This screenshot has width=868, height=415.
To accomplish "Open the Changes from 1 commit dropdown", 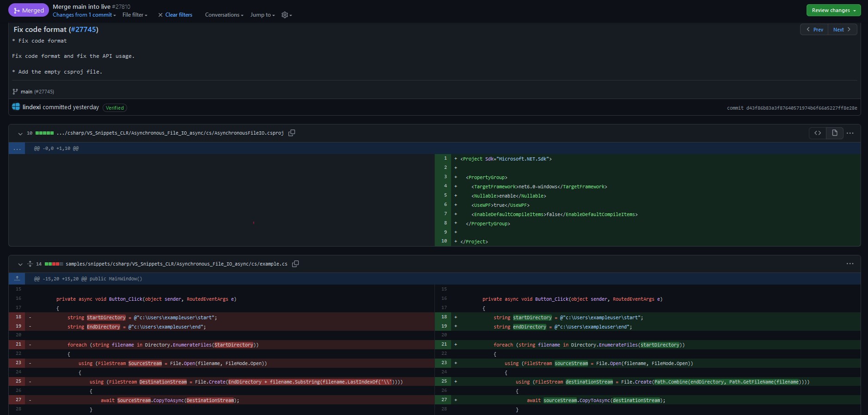I will (x=84, y=15).
